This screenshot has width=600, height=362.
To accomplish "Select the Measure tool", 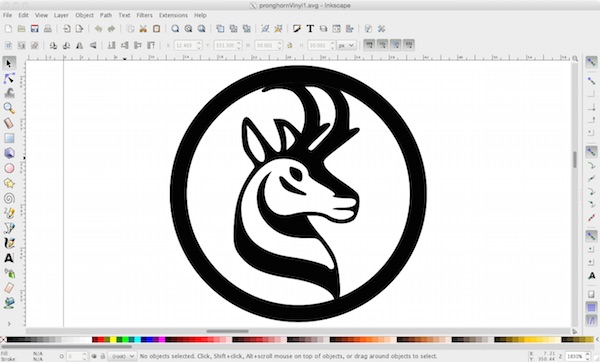I will [9, 123].
